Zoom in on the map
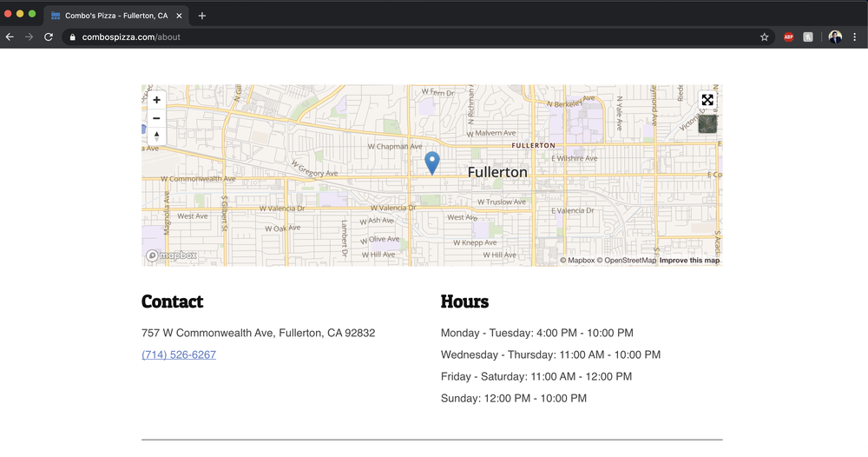This screenshot has height=457, width=868. [x=156, y=100]
